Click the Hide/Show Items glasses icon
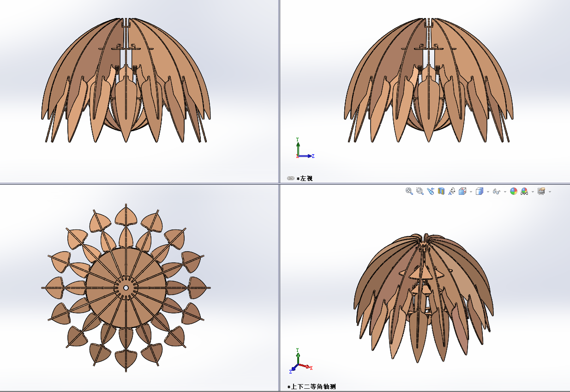Screen dimensions: 570x392 (497, 192)
